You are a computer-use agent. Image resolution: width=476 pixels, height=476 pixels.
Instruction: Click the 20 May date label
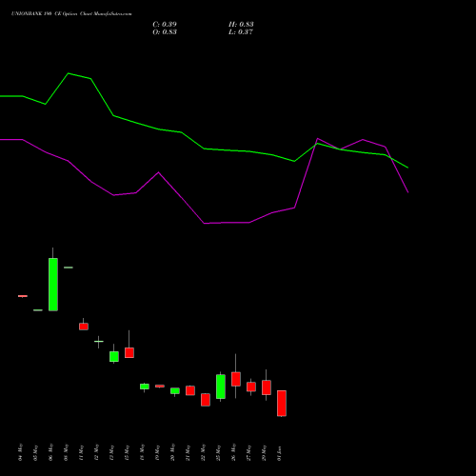click(x=173, y=452)
